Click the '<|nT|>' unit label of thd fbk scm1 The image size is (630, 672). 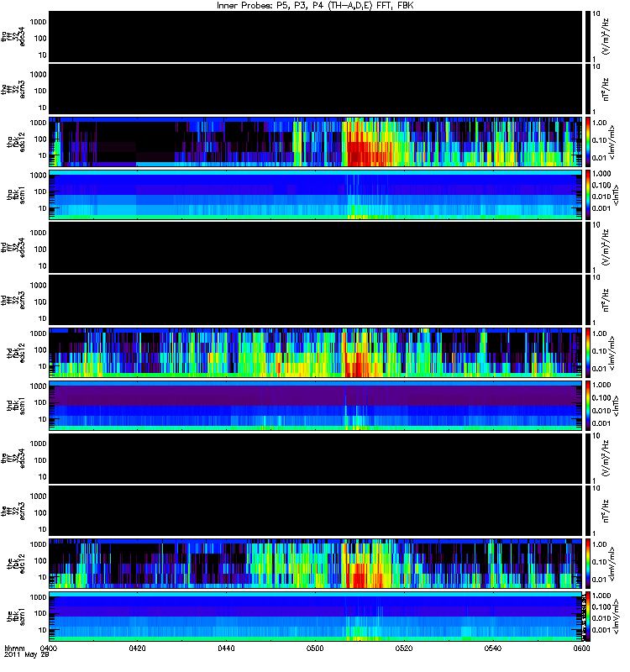point(616,406)
